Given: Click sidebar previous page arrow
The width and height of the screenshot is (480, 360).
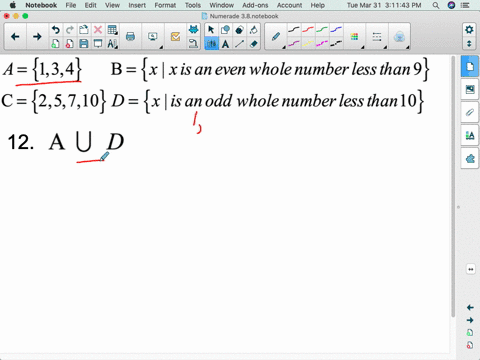Looking at the screenshot, I should tap(470, 307).
